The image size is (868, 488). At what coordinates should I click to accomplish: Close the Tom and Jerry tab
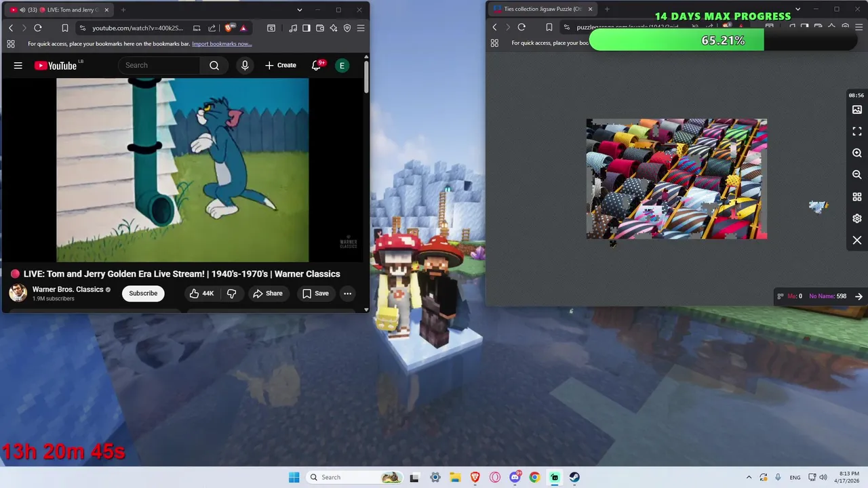106,9
